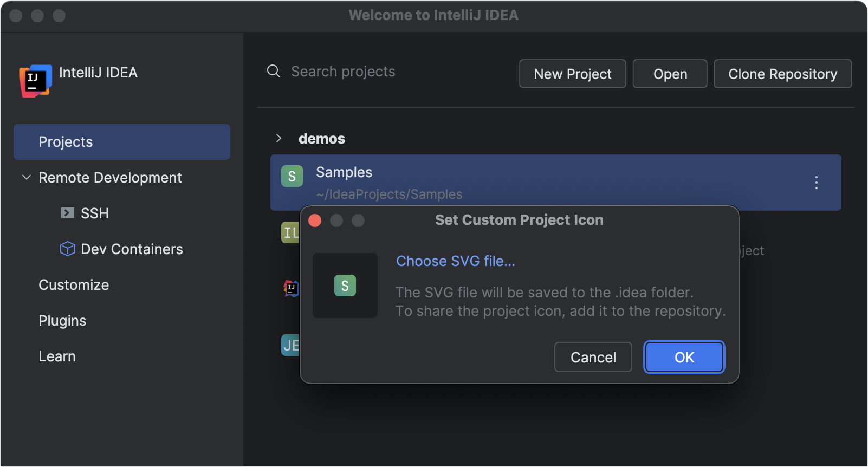Expand the demos project group

pyautogui.click(x=278, y=138)
